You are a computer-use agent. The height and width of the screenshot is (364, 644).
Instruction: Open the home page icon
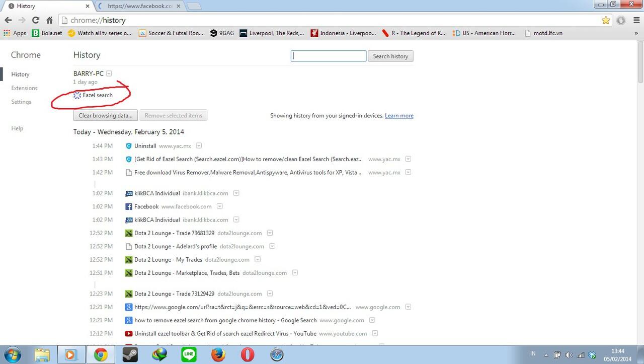point(49,20)
